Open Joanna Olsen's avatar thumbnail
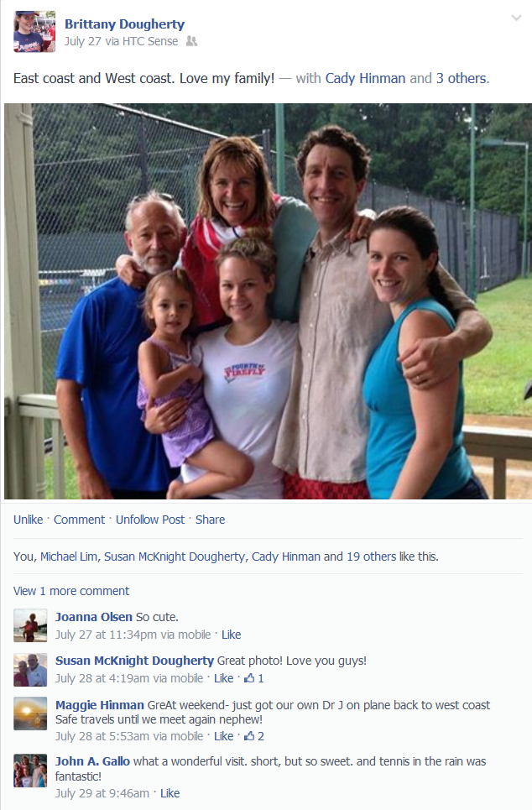 pos(30,625)
